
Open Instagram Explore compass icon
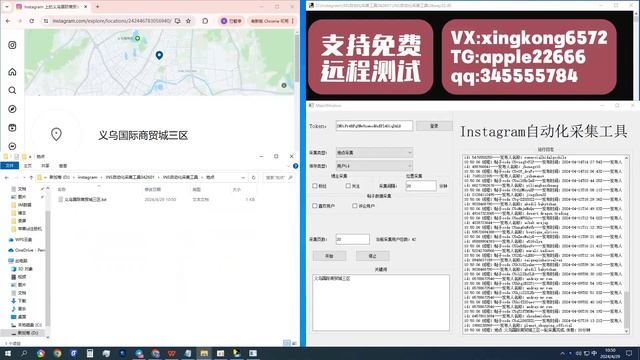[12, 109]
